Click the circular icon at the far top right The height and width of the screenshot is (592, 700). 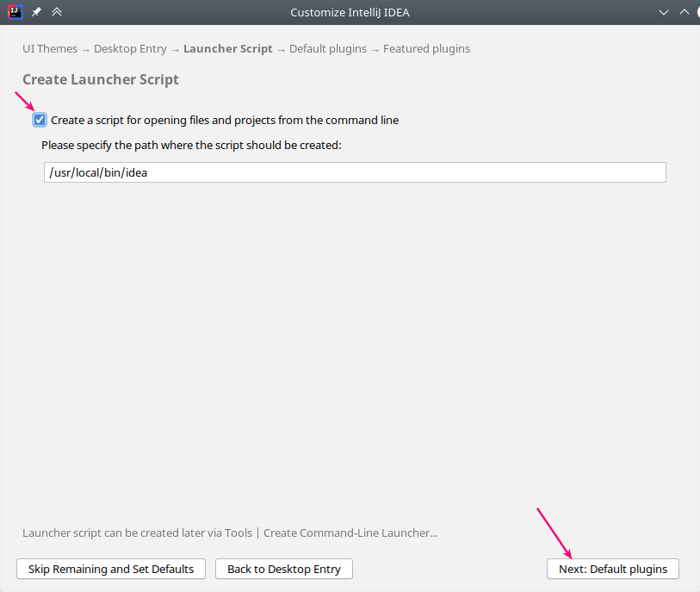click(697, 12)
